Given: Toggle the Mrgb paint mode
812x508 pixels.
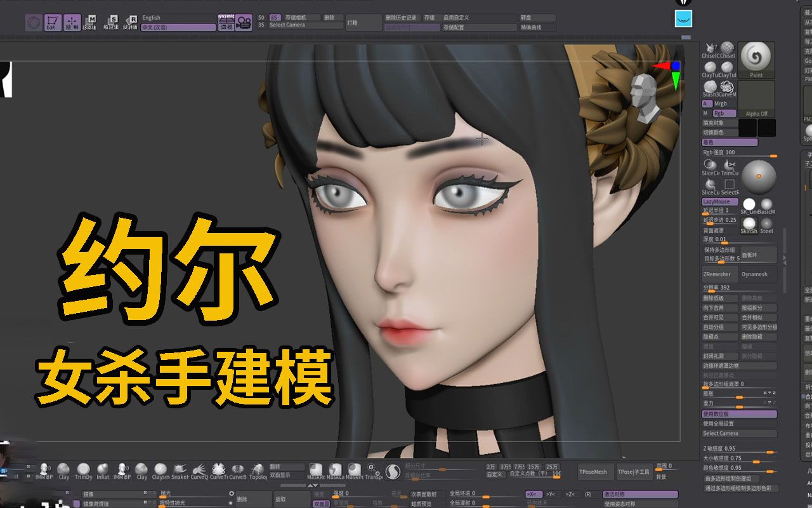Looking at the screenshot, I should pos(725,104).
